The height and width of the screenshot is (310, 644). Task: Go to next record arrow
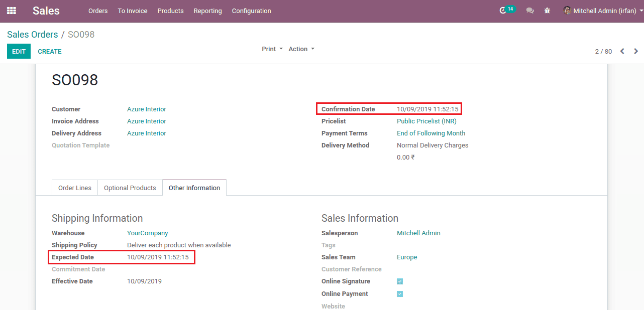click(x=636, y=51)
